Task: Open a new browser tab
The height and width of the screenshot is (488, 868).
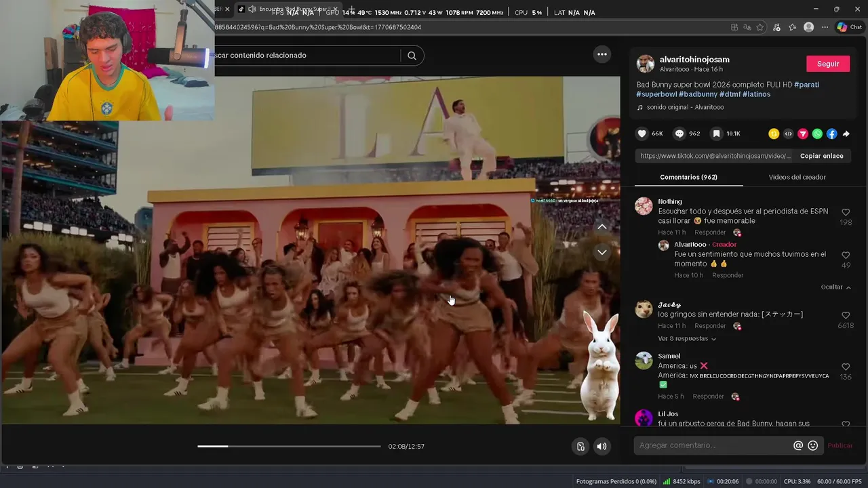Action: (351, 9)
